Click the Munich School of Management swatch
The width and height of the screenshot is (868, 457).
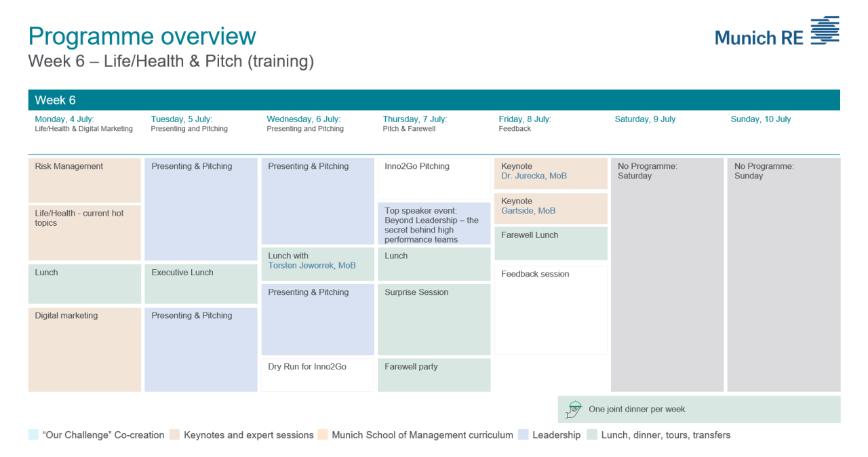point(322,435)
